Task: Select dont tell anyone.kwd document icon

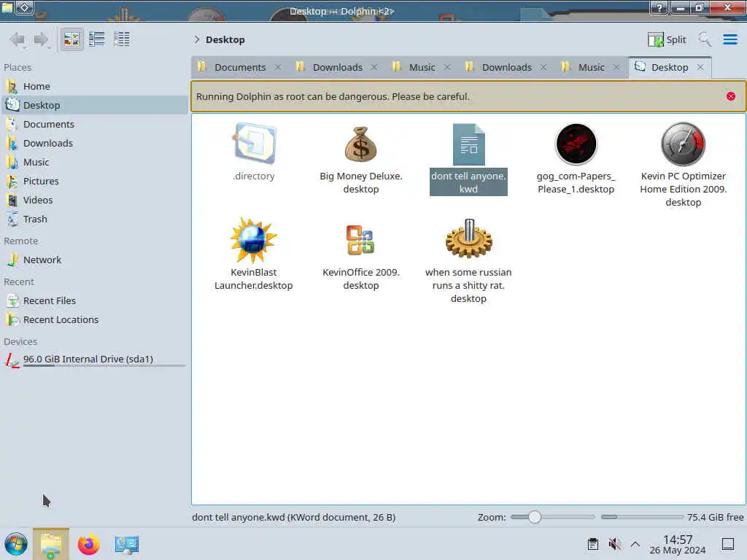Action: (x=468, y=144)
